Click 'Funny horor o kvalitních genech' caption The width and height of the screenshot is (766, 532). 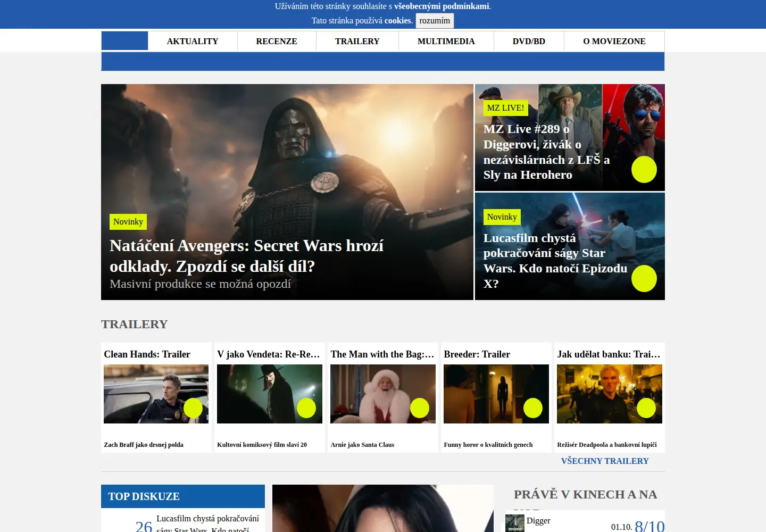[488, 445]
